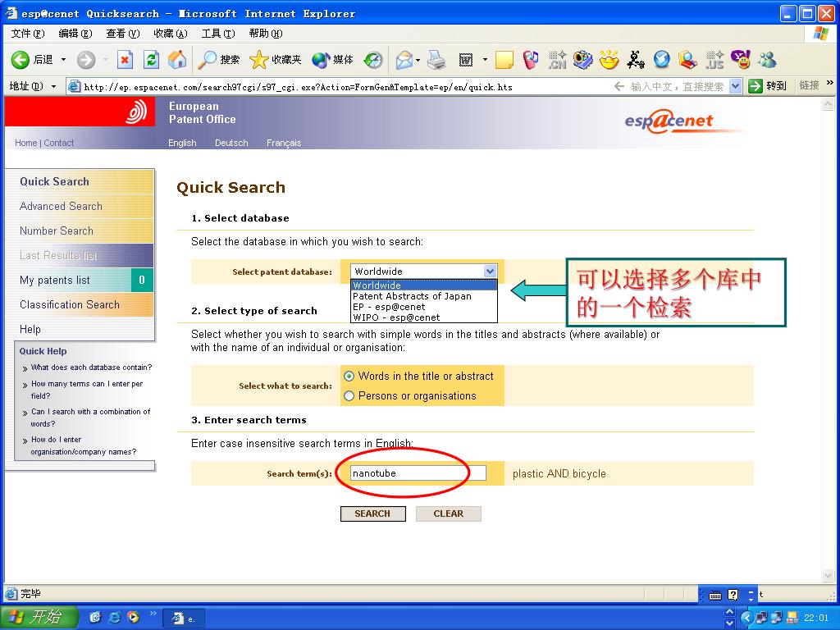Click the Edit with Word icon

click(466, 60)
